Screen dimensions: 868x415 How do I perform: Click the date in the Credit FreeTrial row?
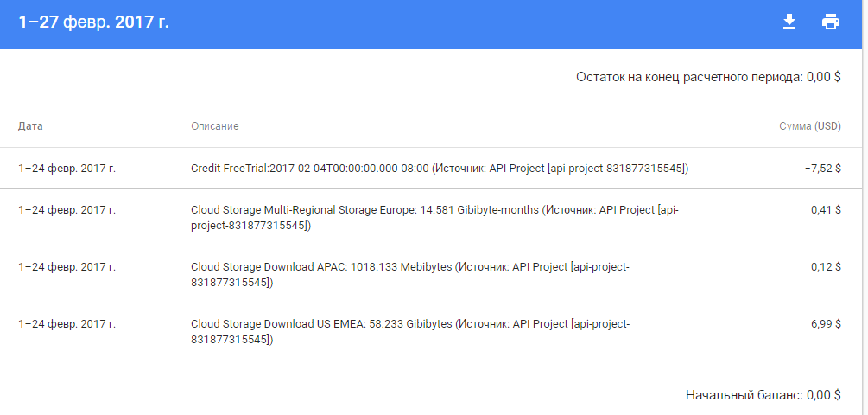click(67, 169)
